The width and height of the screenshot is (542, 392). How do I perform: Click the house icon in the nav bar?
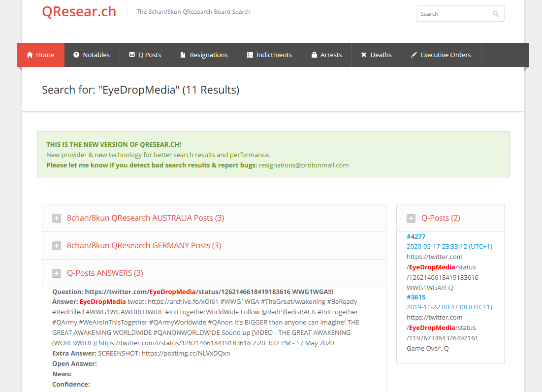click(x=30, y=55)
